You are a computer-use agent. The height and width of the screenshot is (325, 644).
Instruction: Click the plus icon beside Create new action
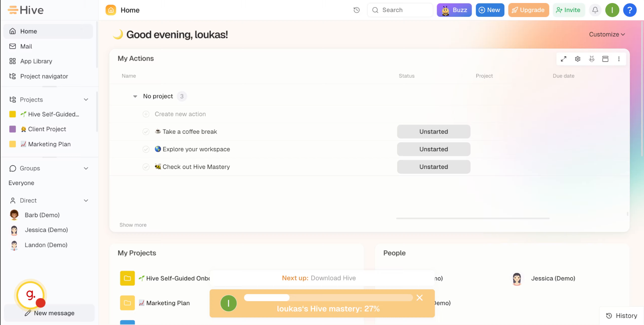click(146, 114)
